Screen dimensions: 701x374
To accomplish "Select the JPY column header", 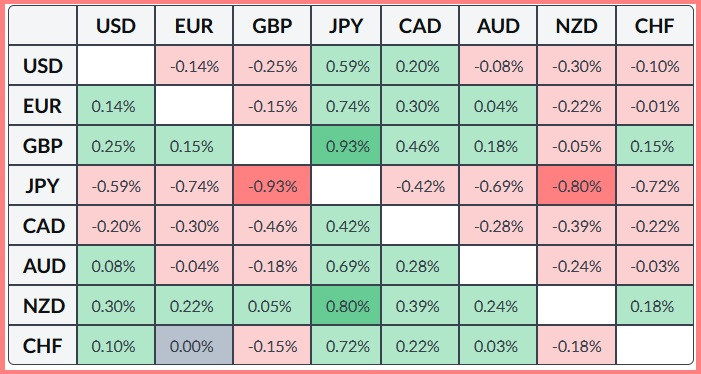I will [346, 25].
